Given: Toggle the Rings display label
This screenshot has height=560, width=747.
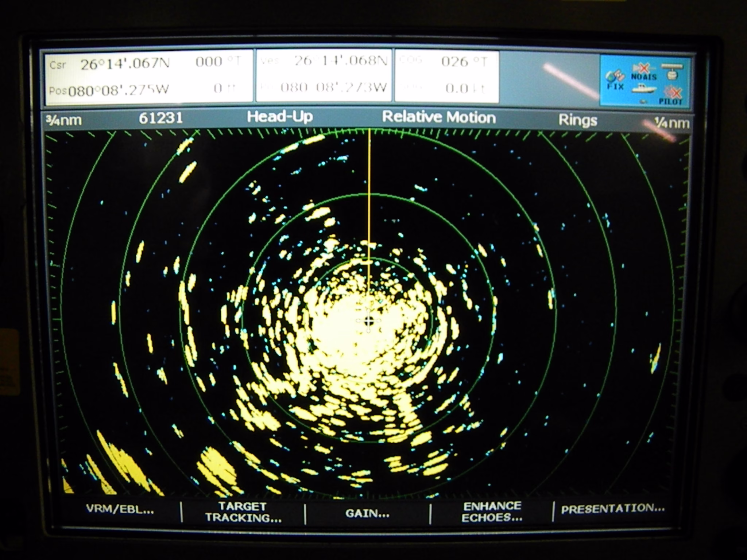Looking at the screenshot, I should coord(578,120).
